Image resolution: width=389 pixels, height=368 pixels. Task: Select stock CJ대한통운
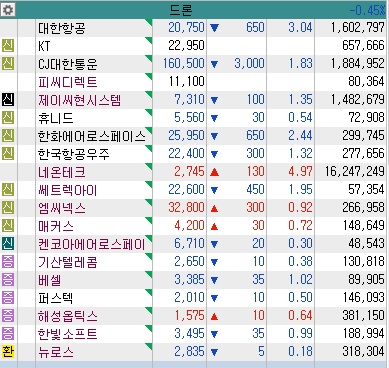click(68, 64)
